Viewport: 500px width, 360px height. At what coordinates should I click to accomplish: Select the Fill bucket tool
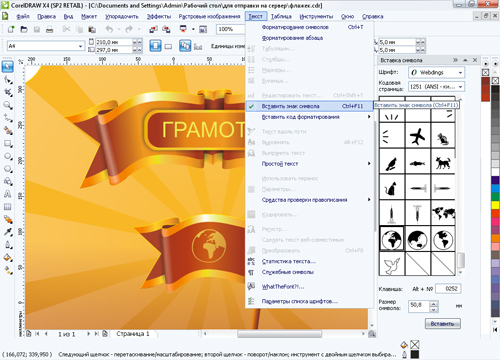coord(8,258)
